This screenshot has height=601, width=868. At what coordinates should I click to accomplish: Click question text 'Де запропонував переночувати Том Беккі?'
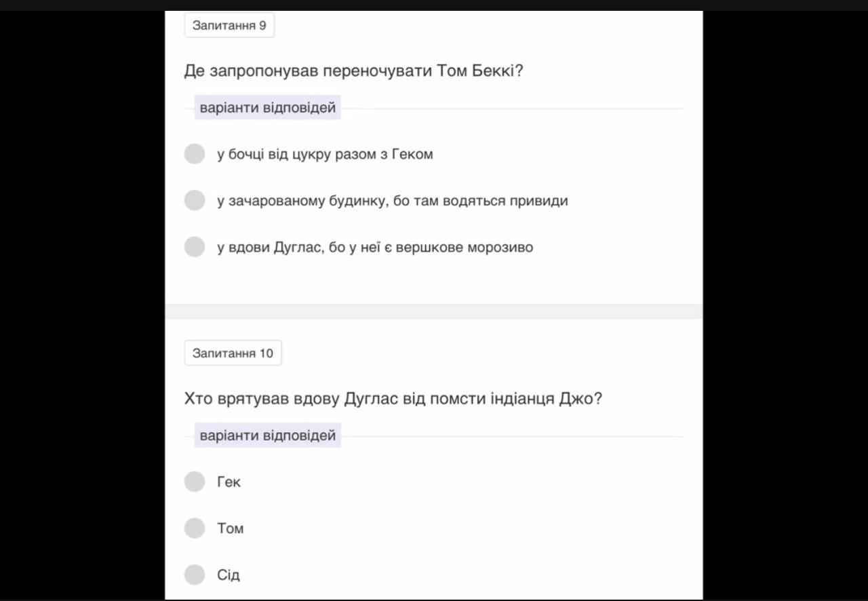point(354,71)
